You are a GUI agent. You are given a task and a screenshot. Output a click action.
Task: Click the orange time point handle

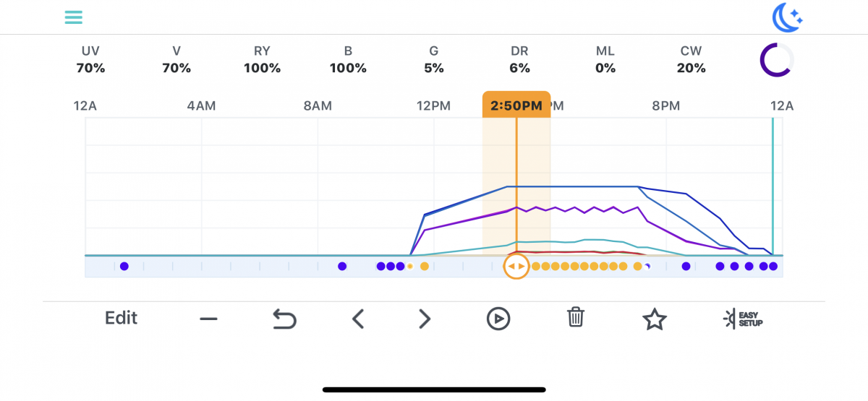(x=516, y=267)
